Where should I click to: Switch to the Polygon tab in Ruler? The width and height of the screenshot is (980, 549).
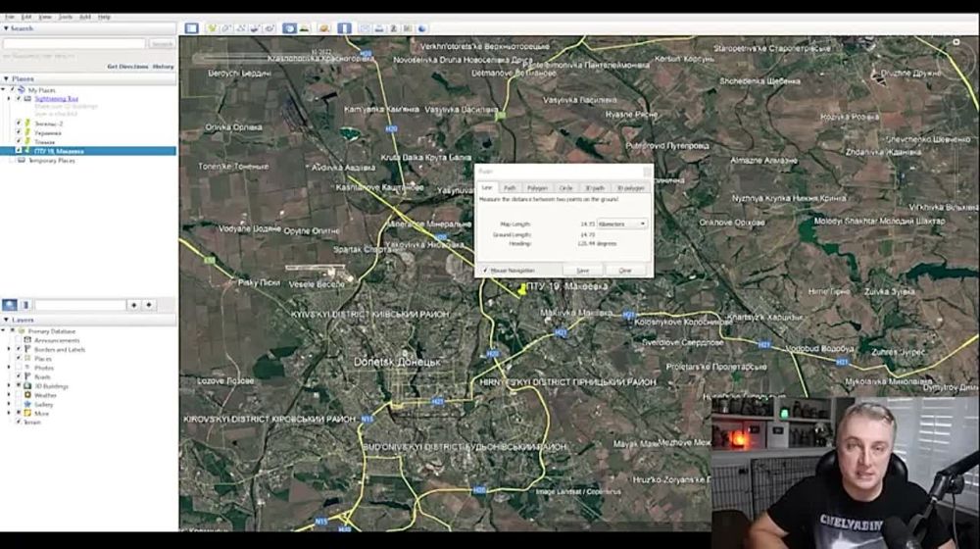537,187
